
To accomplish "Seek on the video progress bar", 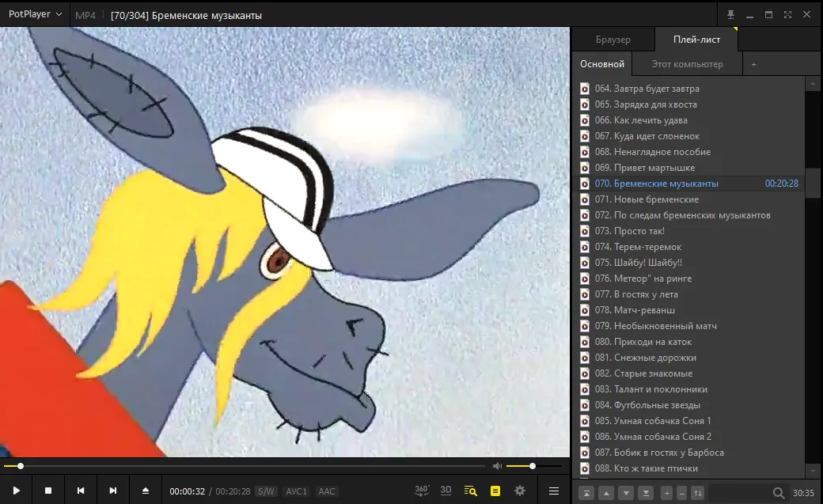I will (244, 466).
